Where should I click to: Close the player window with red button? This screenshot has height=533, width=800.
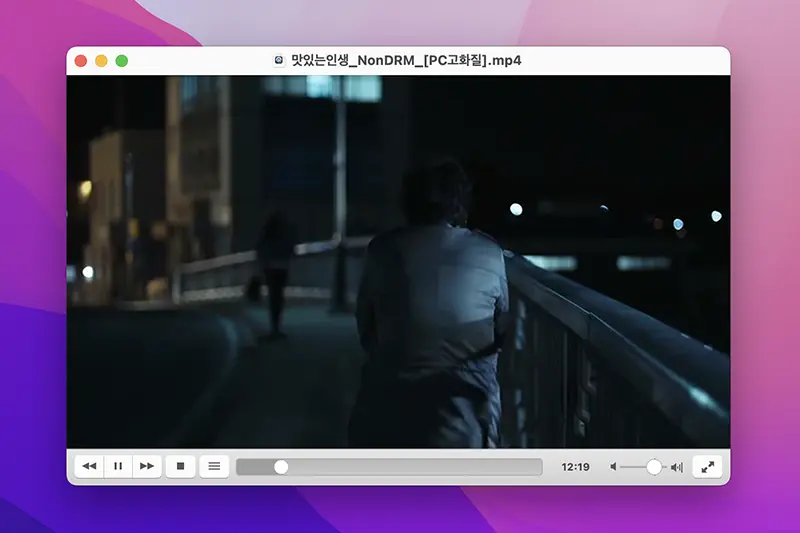point(81,61)
